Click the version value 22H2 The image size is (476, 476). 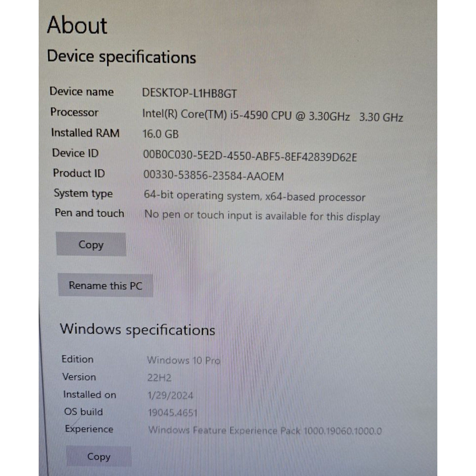(x=159, y=378)
